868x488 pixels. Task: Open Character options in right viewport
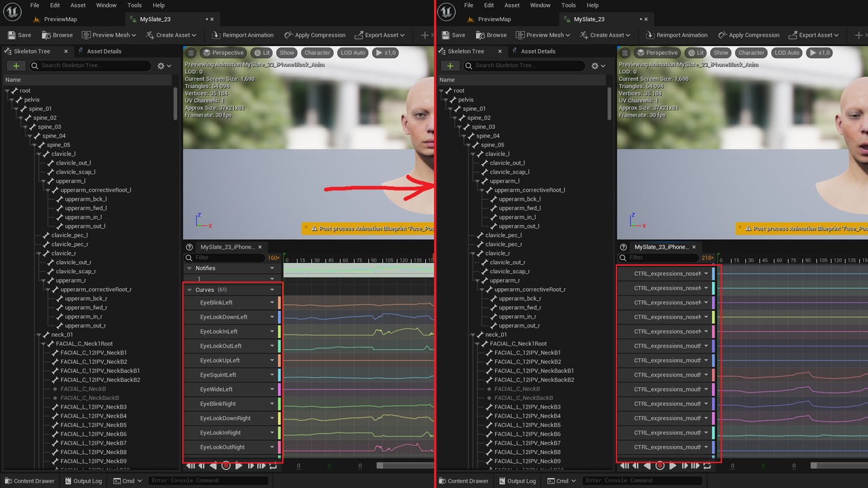751,53
